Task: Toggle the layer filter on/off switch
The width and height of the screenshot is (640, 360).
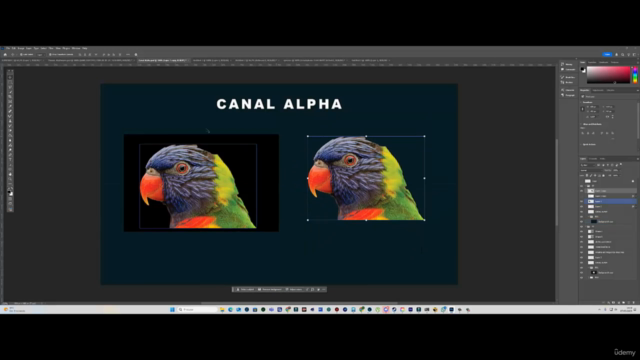Action: click(x=621, y=164)
